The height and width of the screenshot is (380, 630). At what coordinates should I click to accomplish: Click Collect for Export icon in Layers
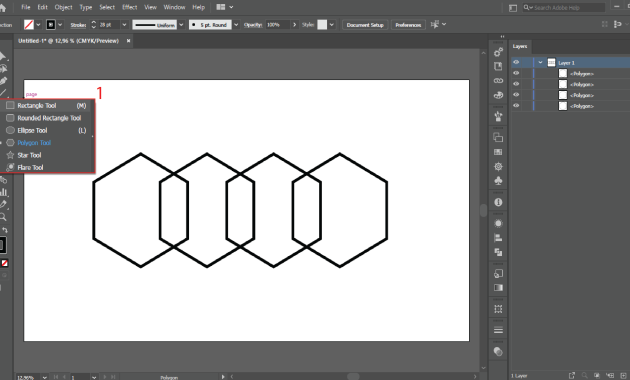click(x=572, y=376)
